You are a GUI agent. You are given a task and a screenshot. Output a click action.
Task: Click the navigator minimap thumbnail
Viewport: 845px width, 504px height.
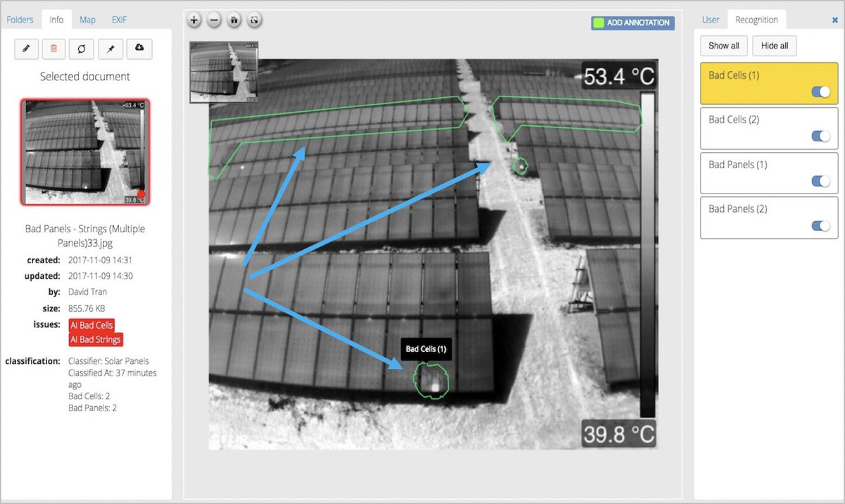(224, 72)
